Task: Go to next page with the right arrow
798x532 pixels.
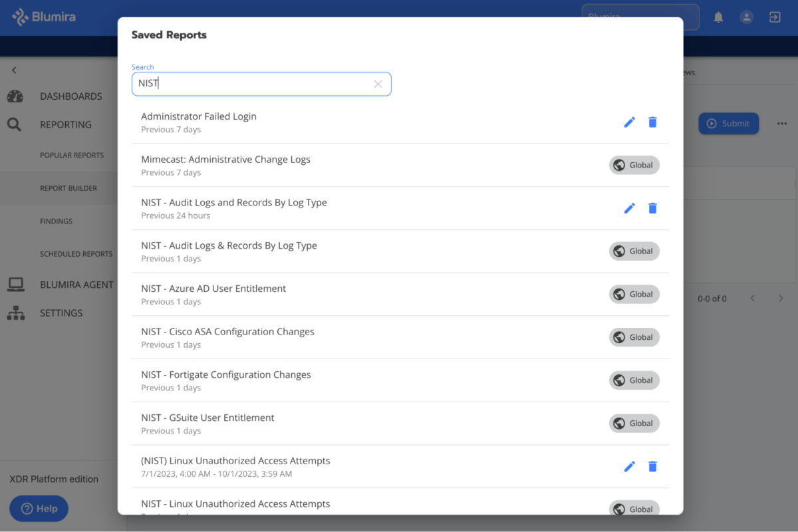Action: tap(781, 298)
